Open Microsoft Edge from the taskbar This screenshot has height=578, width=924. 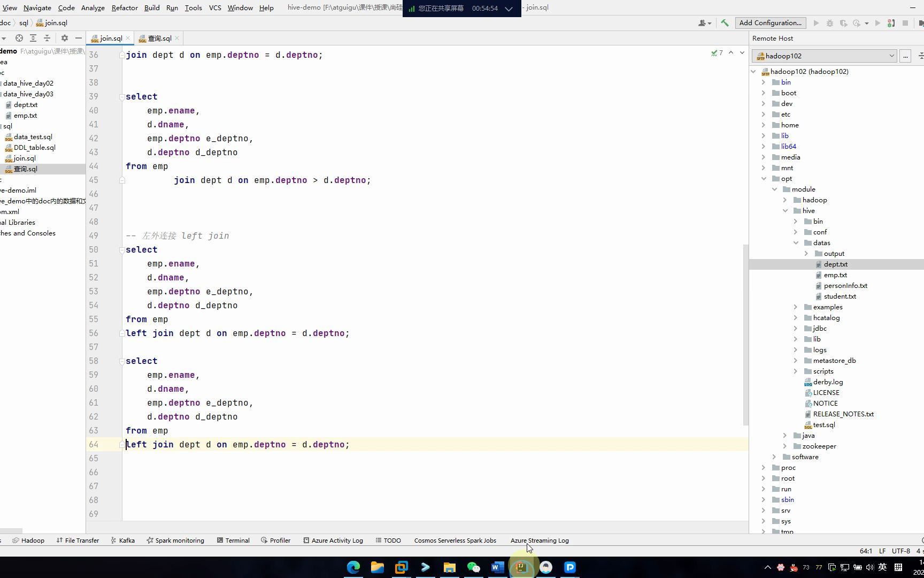[x=353, y=567]
